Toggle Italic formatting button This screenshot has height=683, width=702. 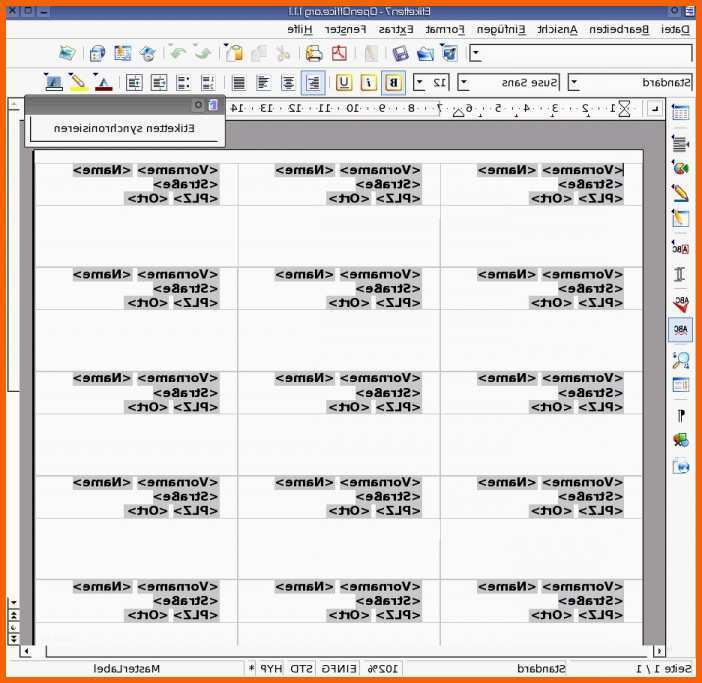pyautogui.click(x=368, y=83)
